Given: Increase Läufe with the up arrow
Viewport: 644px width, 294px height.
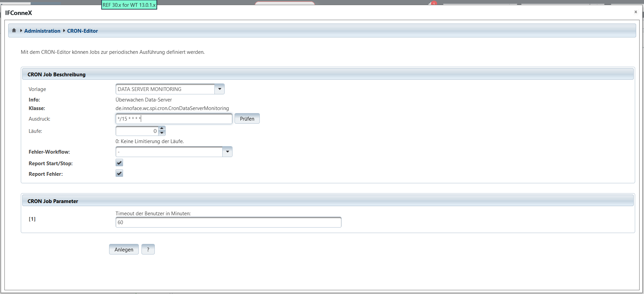Looking at the screenshot, I should (x=162, y=128).
